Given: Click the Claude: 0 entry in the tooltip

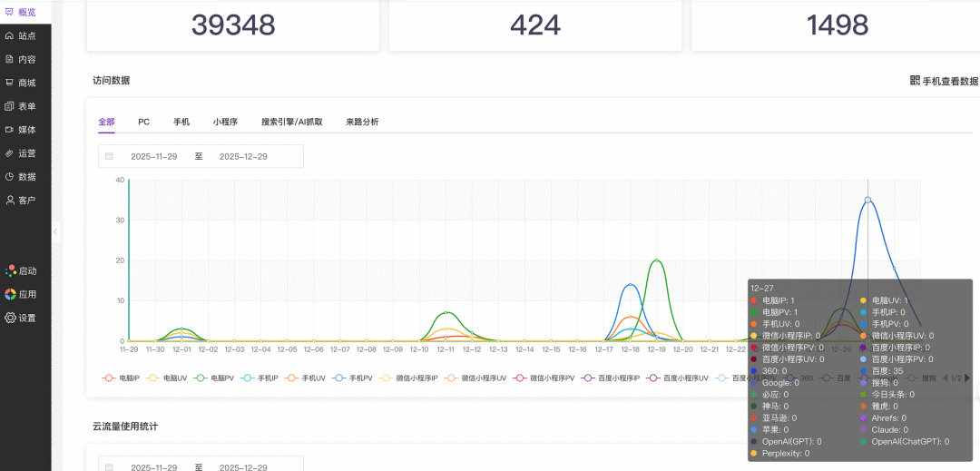Looking at the screenshot, I should pyautogui.click(x=885, y=430).
